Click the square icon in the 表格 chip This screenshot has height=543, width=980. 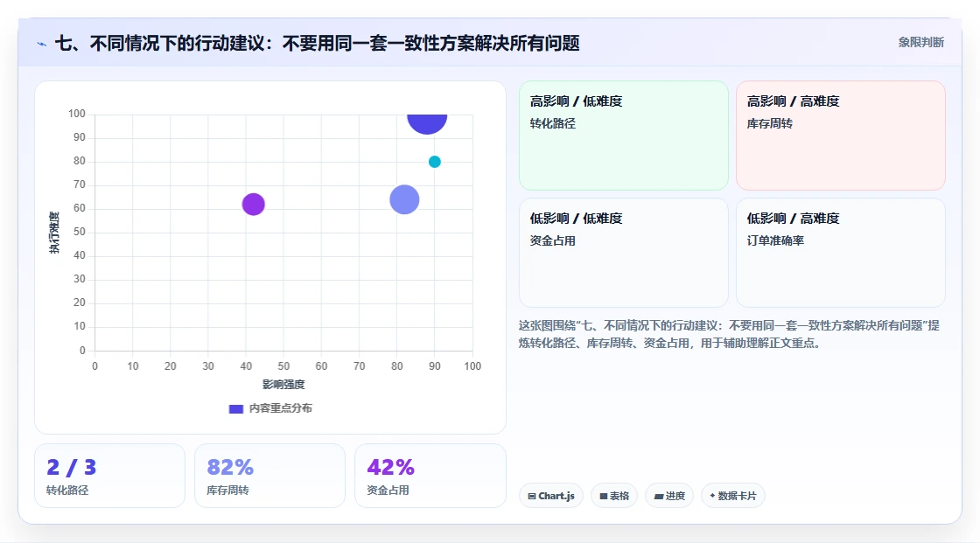click(604, 496)
